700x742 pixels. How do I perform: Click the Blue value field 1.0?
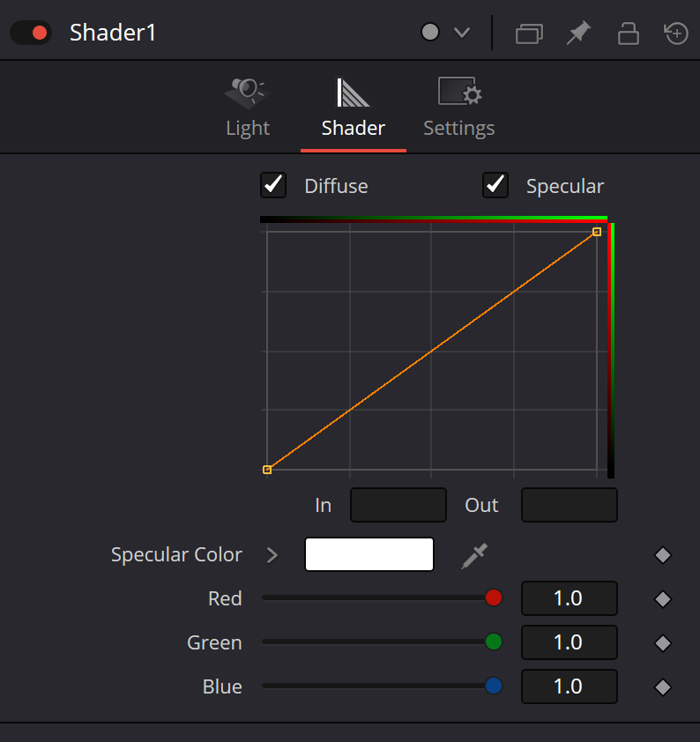[x=570, y=686]
